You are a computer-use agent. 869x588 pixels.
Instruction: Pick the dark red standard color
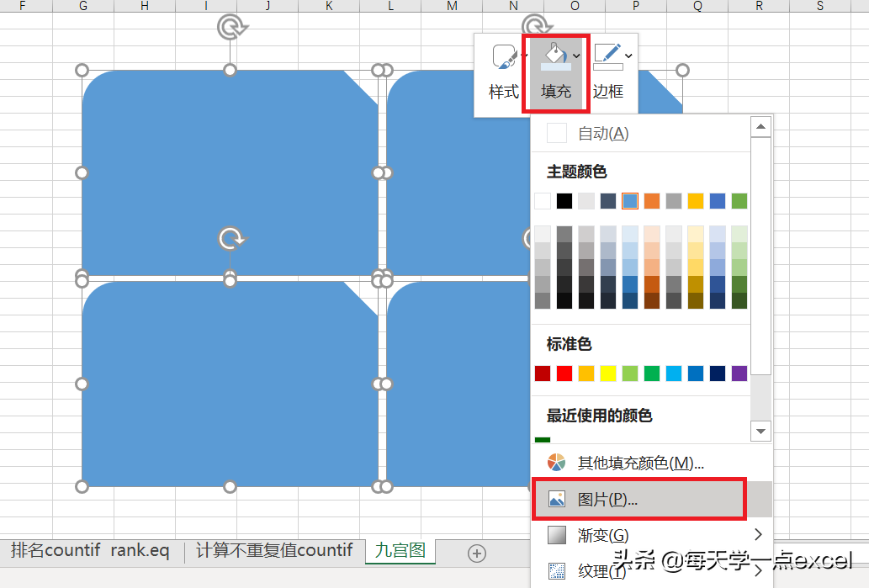tap(543, 373)
